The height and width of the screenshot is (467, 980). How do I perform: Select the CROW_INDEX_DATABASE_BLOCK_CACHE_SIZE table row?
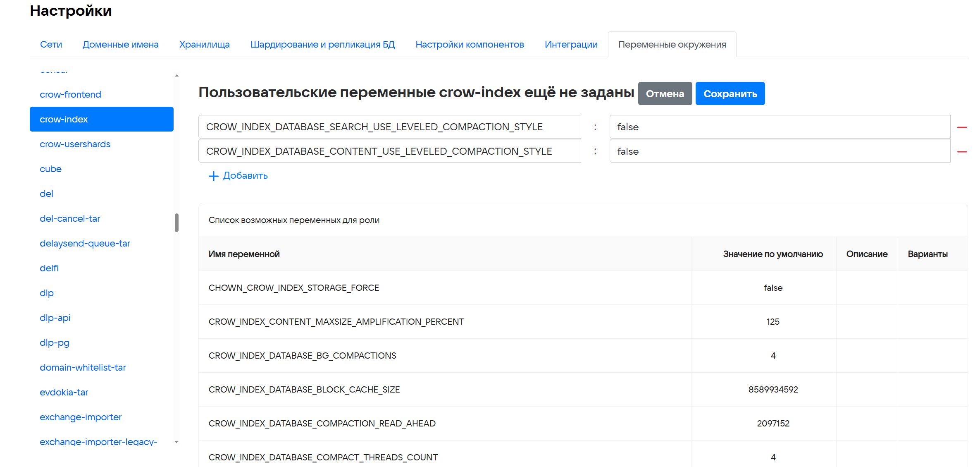click(x=304, y=390)
